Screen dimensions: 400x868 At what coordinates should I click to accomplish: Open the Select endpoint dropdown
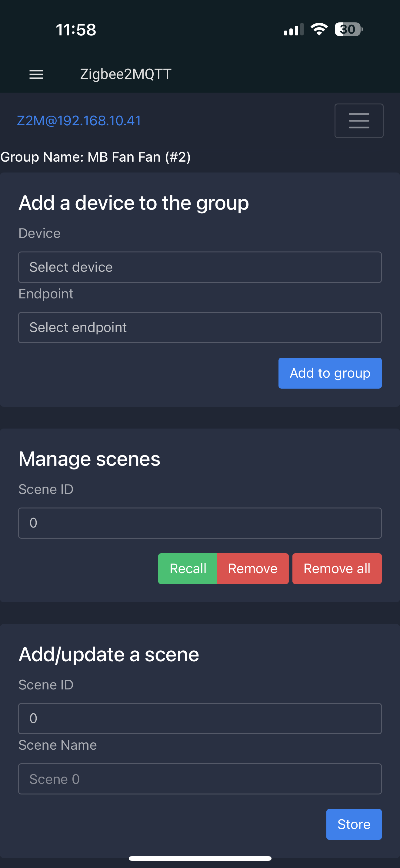click(200, 327)
